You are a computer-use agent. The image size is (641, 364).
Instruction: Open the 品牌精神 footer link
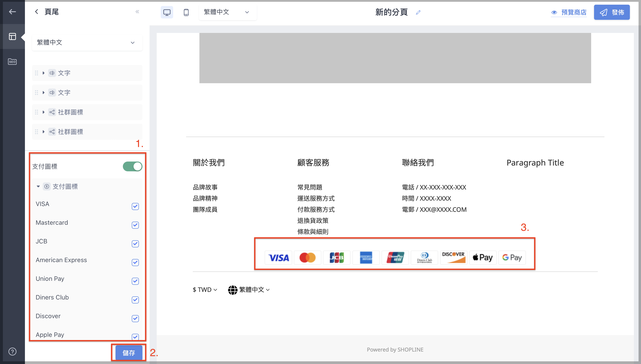[x=205, y=198]
